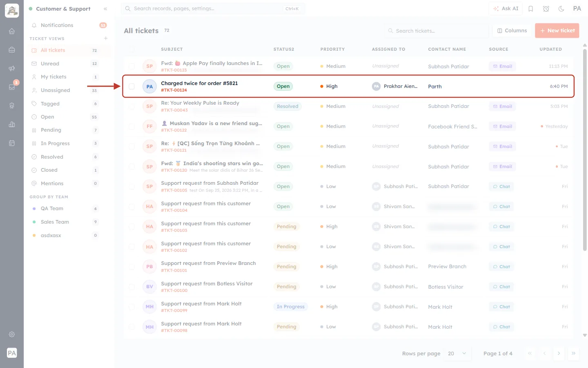Jump to last page double chevron

click(x=573, y=354)
